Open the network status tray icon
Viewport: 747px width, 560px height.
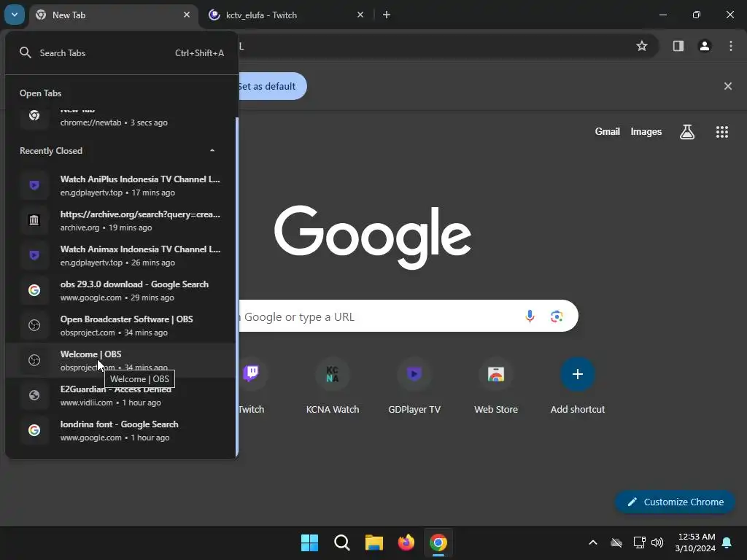[639, 542]
